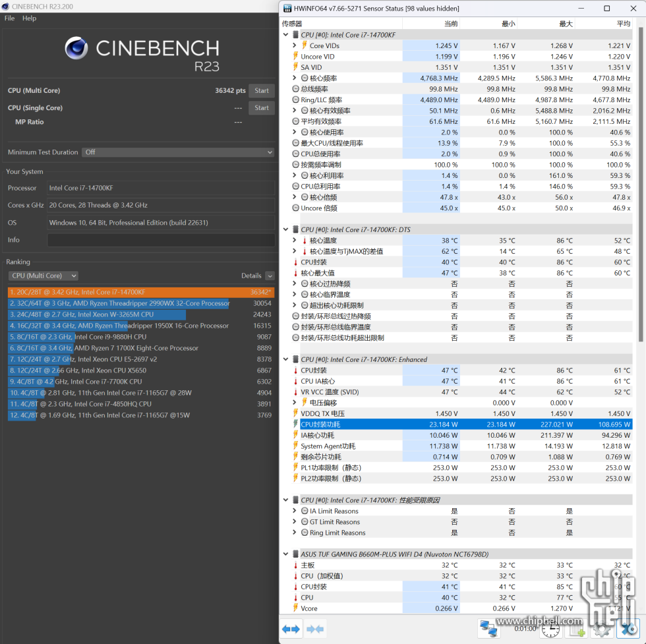Expand the 电压偏移 row
Screen dimensions: 646x644
295,403
